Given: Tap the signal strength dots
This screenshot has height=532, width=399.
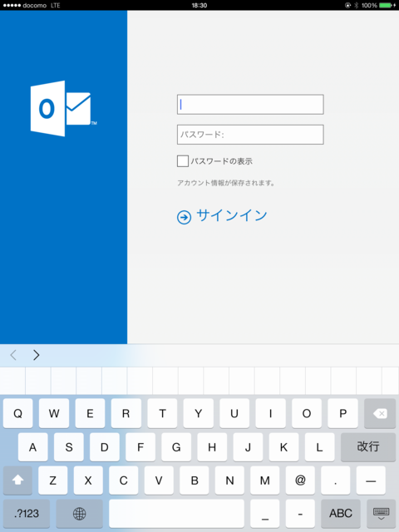Looking at the screenshot, I should tap(12, 5).
